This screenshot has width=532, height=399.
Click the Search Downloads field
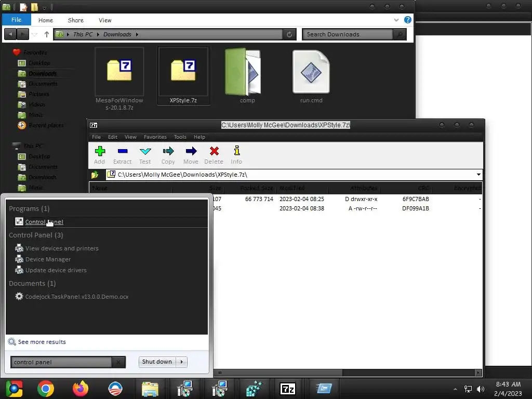click(x=348, y=34)
